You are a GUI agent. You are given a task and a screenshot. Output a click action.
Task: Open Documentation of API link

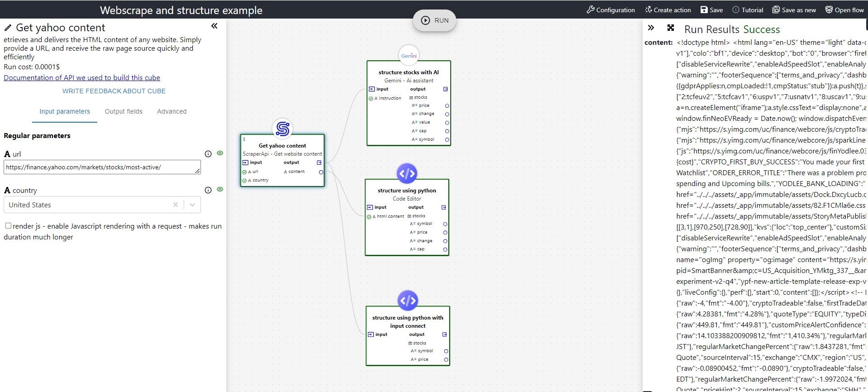82,78
